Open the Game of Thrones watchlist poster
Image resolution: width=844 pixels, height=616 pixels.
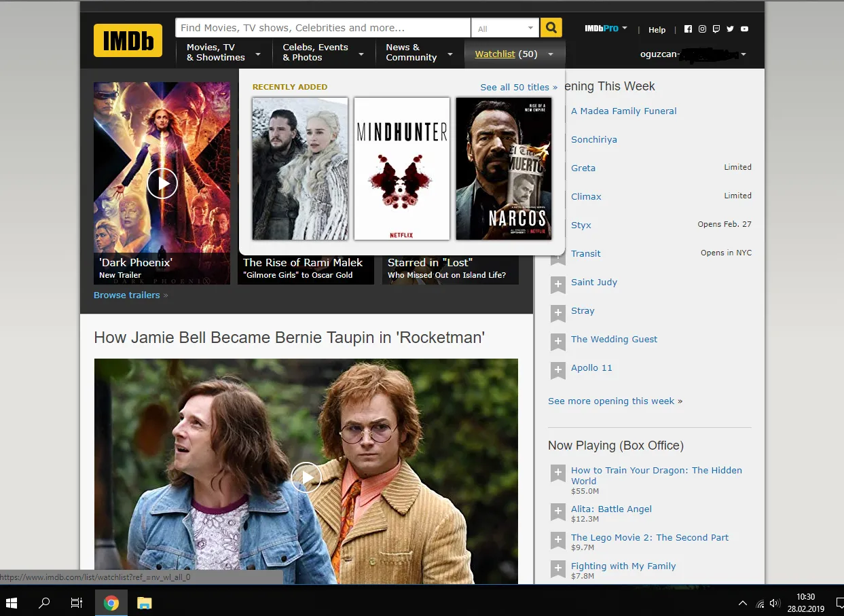(300, 168)
